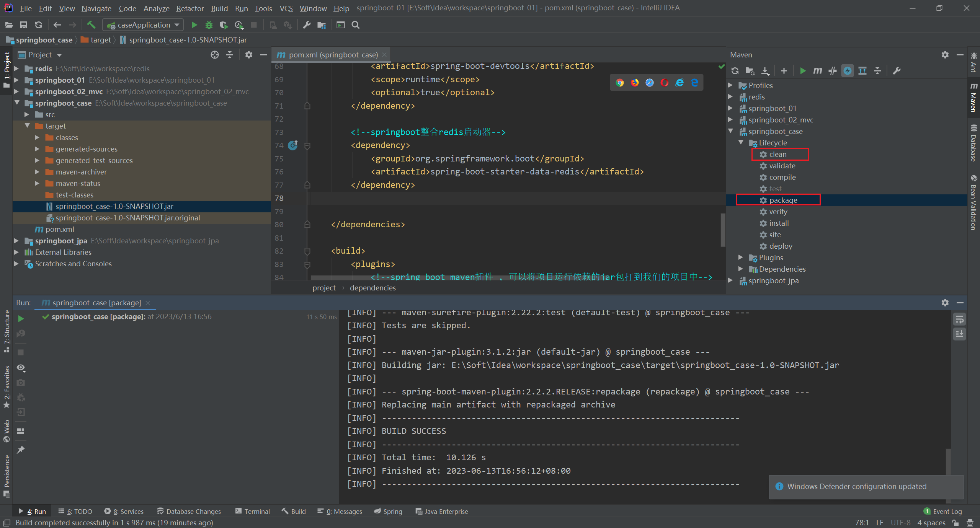
Task: Open Event Log in status bar
Action: pyautogui.click(x=942, y=512)
